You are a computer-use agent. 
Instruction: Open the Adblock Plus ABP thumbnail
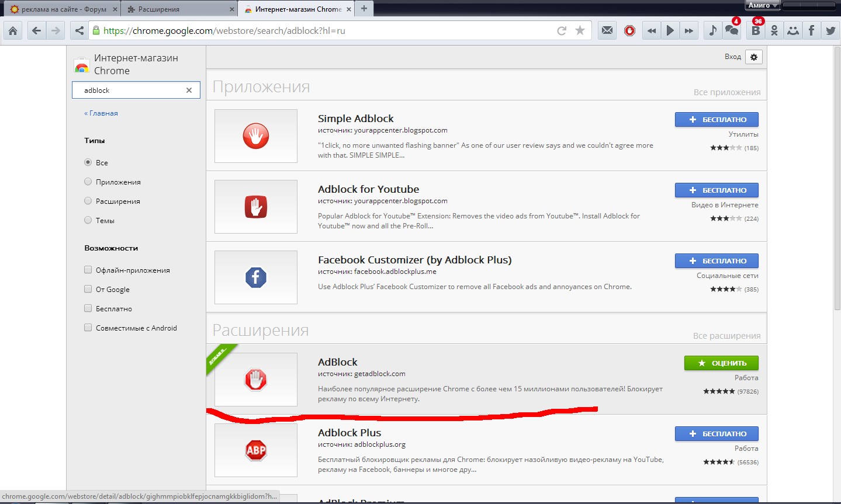tap(256, 450)
